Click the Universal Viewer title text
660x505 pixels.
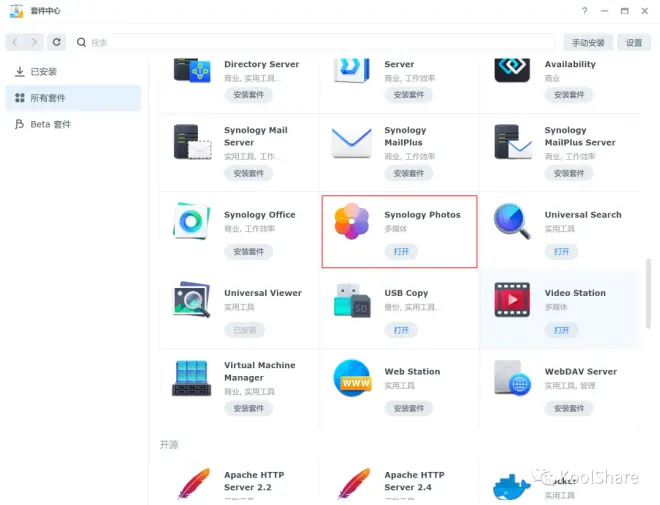coord(263,293)
